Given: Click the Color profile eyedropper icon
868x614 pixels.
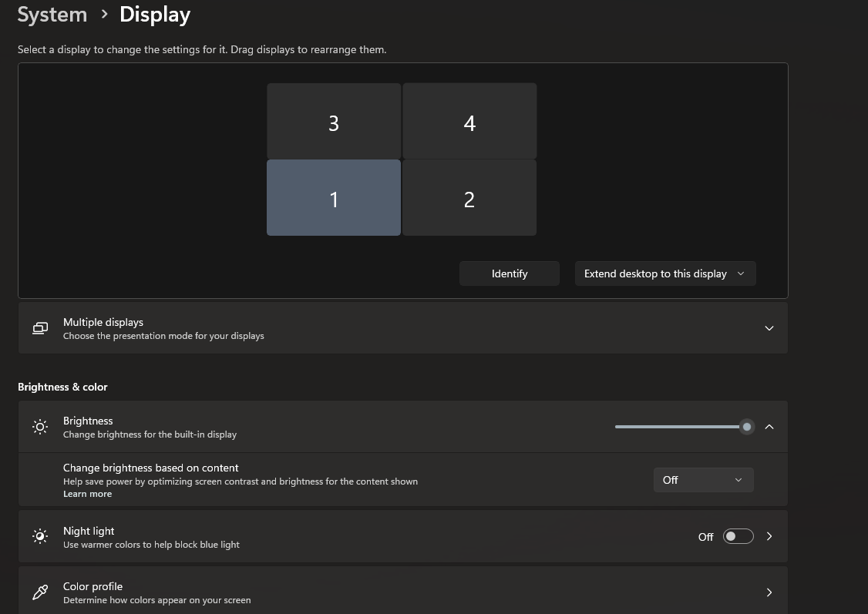Looking at the screenshot, I should coord(40,592).
